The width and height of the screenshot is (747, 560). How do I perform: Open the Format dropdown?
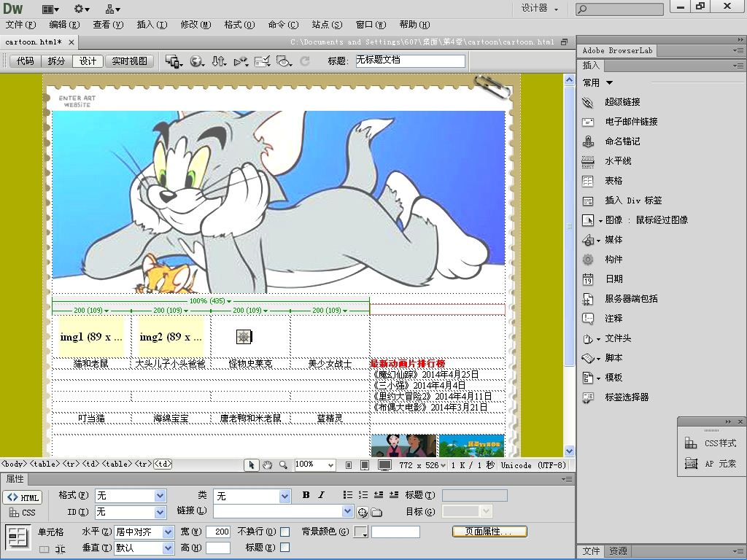pos(160,496)
